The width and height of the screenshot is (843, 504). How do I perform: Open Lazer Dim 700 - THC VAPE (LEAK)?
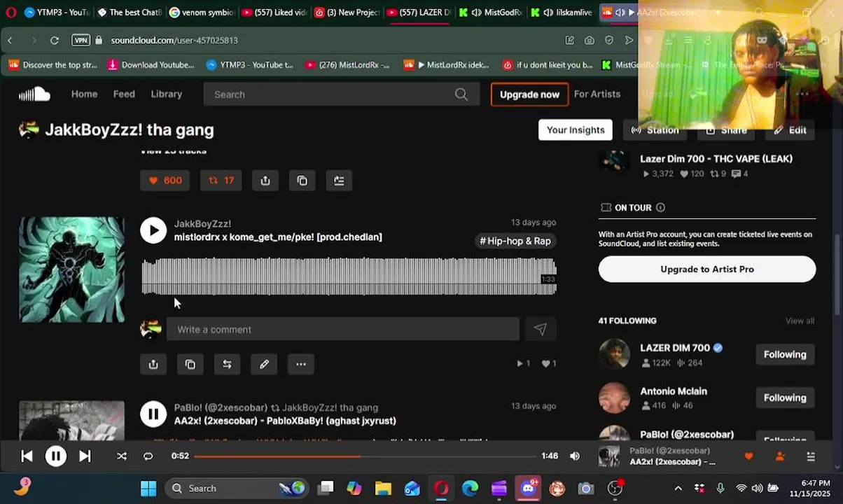coord(716,159)
